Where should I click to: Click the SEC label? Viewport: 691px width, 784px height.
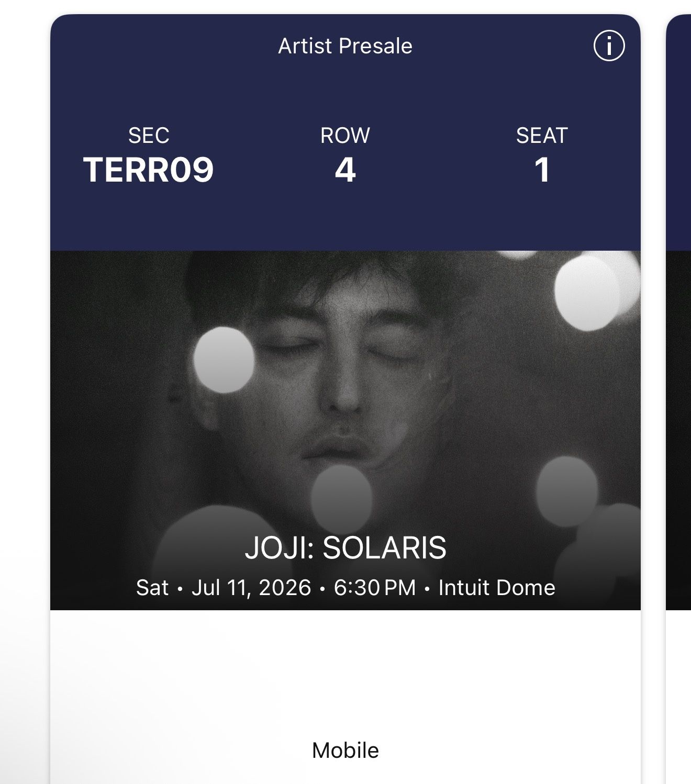click(149, 136)
